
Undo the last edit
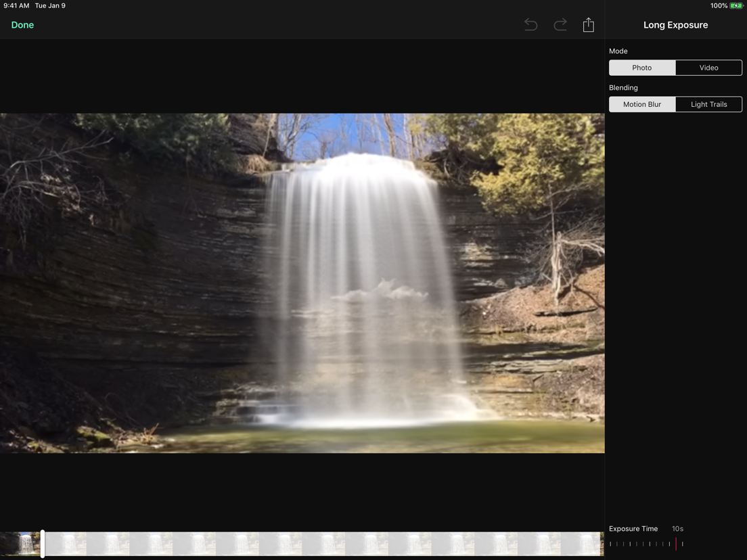530,25
